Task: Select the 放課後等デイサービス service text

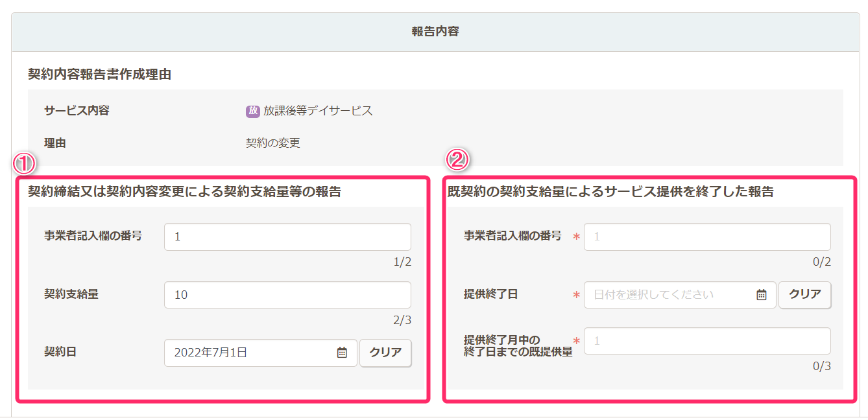Action: [x=318, y=111]
